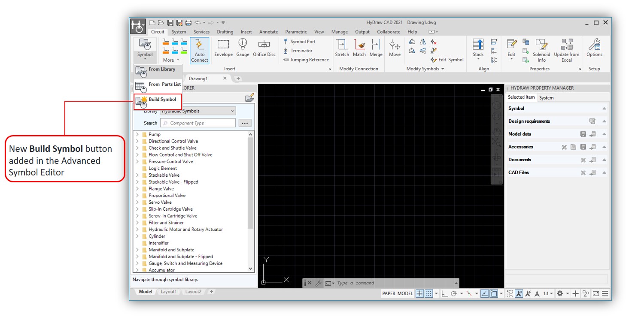Select Intensifier in the symbol tree

[158, 243]
